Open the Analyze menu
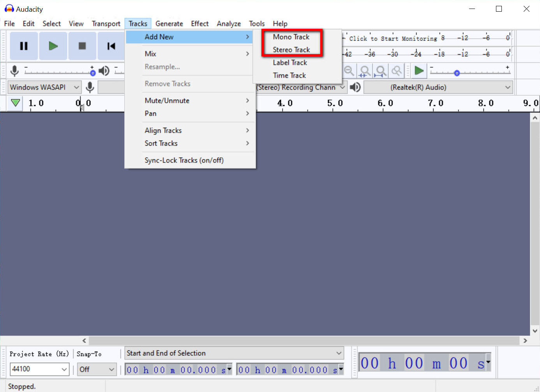Screen dimensions: 540x392 (229, 24)
